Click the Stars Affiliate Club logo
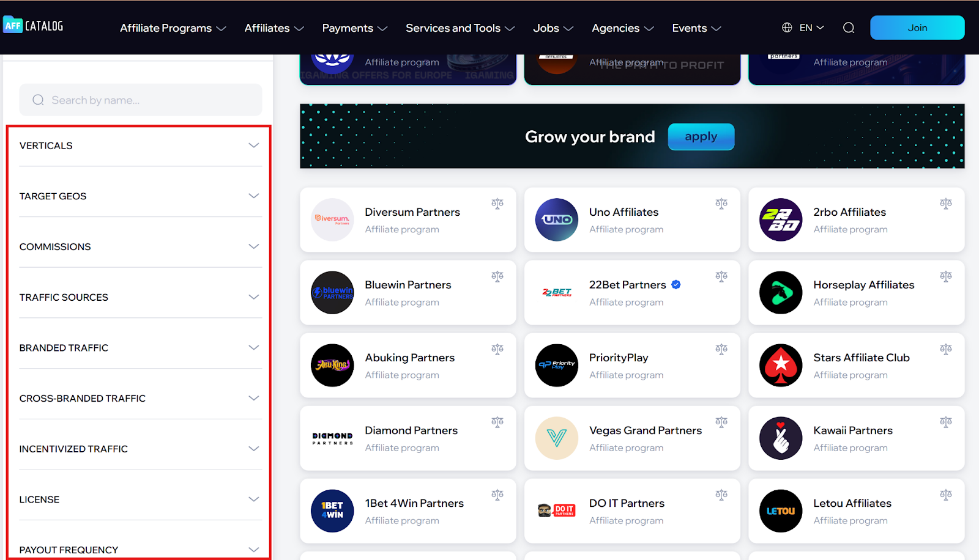This screenshot has height=560, width=979. tap(780, 366)
